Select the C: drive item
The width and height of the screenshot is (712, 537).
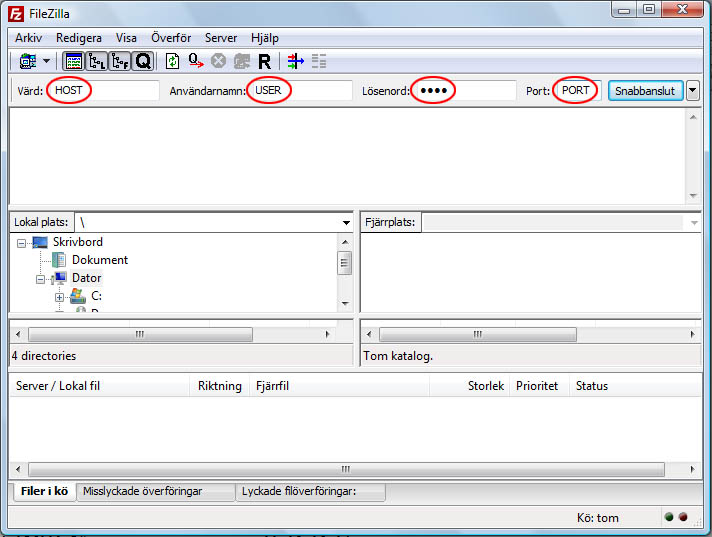[x=96, y=296]
